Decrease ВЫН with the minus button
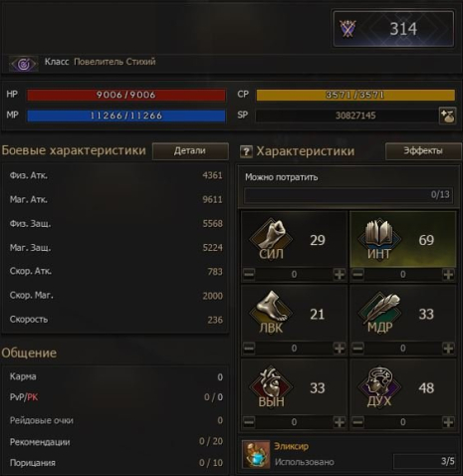 (249, 422)
